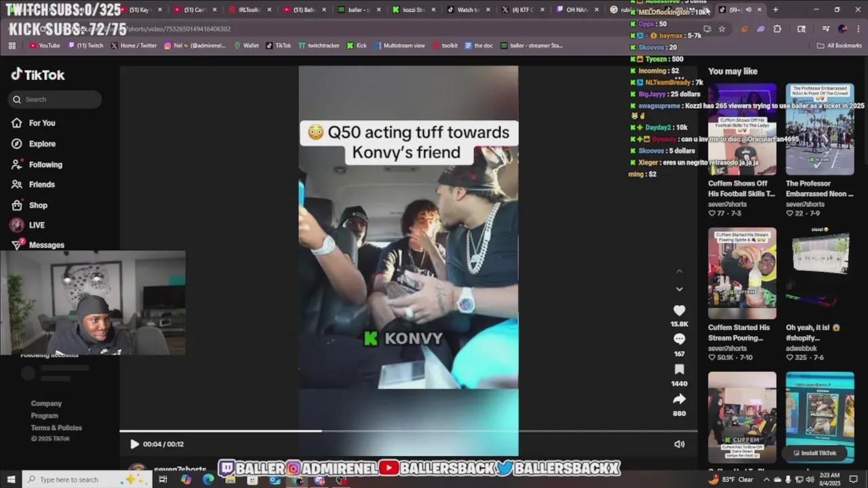Viewport: 868px width, 488px height.
Task: Switch to the '(4) KTF' X tab
Action: [522, 9]
